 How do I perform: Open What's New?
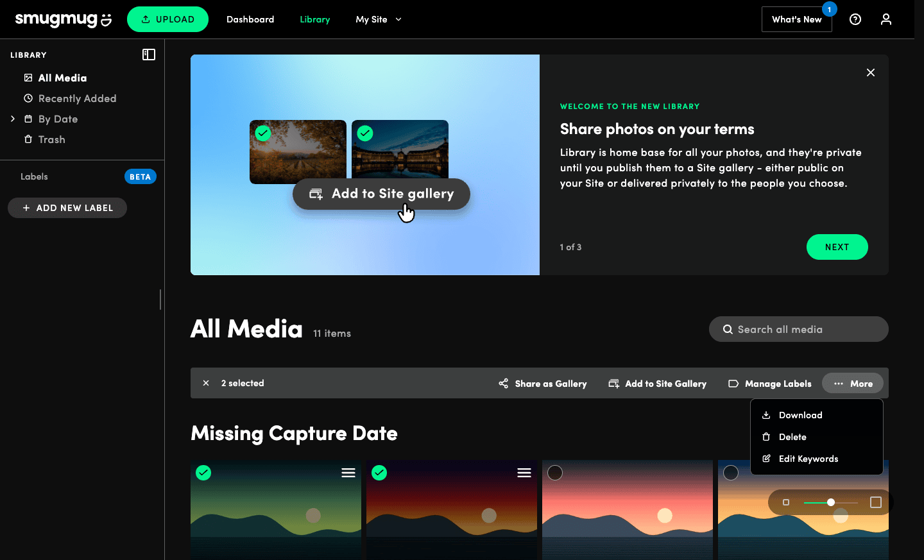(x=797, y=19)
